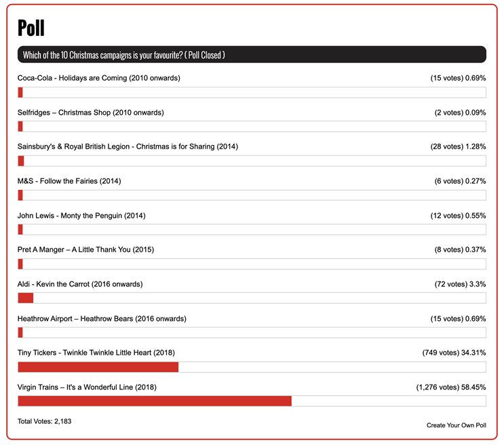Click the M&S Follow the Fairies result bar

tap(252, 195)
